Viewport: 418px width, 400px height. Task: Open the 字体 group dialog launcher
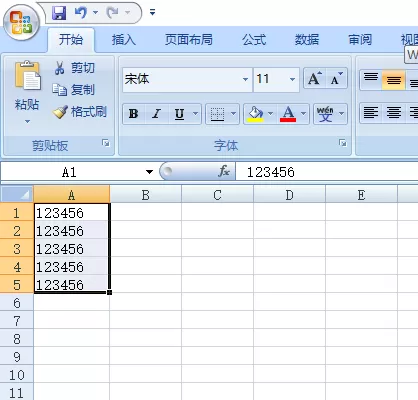point(343,143)
